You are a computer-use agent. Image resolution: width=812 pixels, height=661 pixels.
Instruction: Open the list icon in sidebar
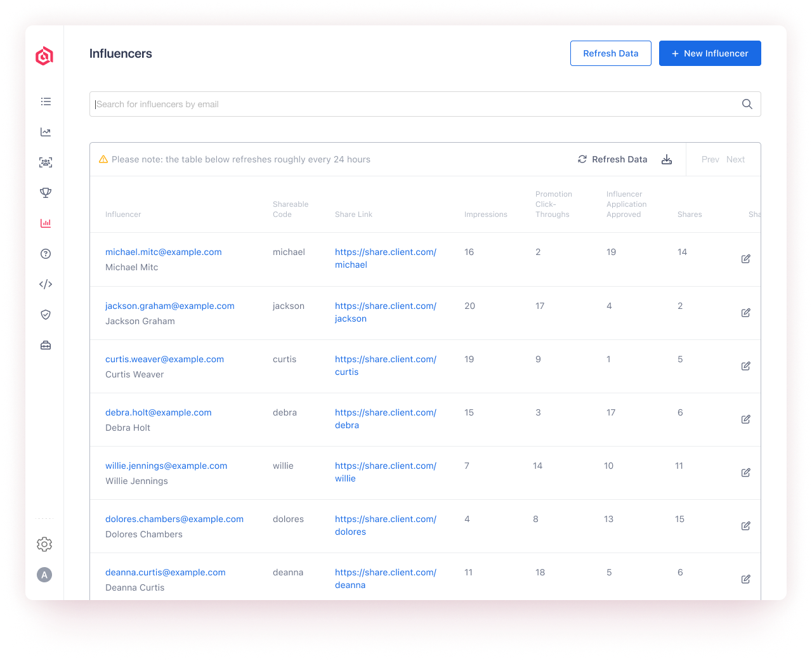pos(46,101)
